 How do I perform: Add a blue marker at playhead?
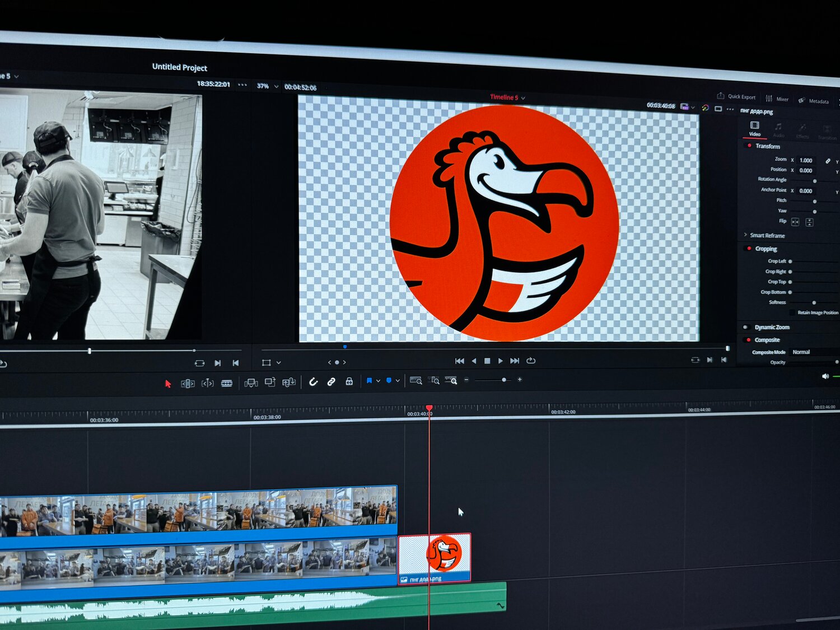coord(389,381)
